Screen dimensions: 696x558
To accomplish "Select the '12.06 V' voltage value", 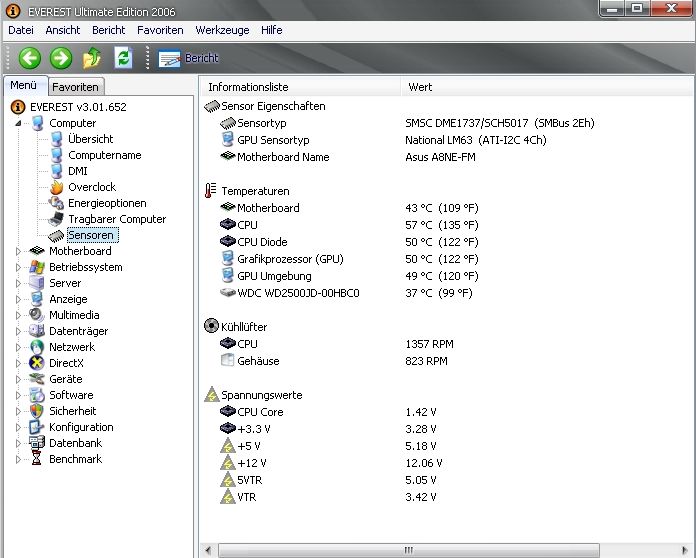I will coord(423,463).
